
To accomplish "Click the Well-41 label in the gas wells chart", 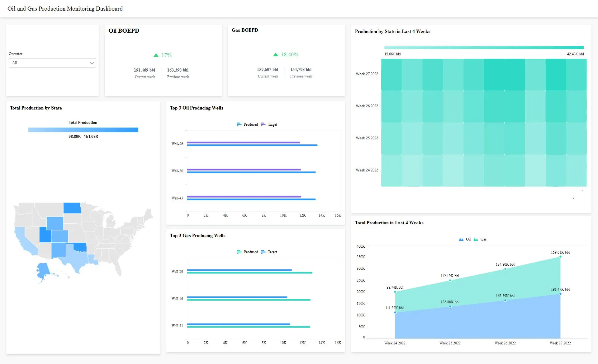I will [x=177, y=325].
